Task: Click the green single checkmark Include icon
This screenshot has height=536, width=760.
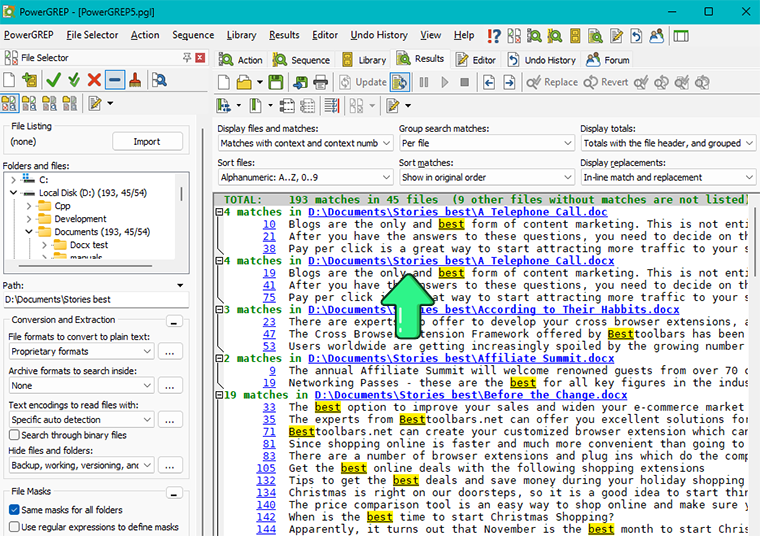Action: click(x=53, y=80)
